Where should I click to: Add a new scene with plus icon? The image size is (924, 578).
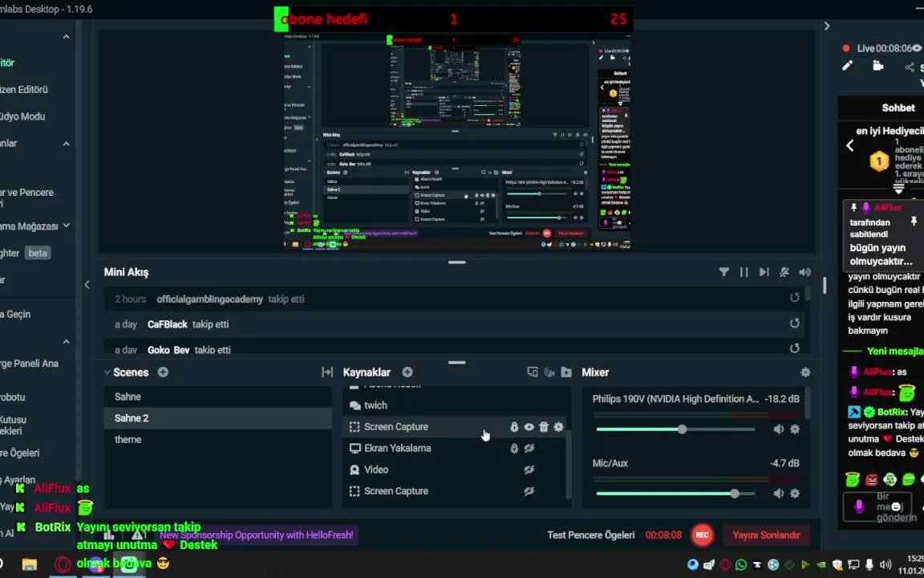pyautogui.click(x=164, y=372)
